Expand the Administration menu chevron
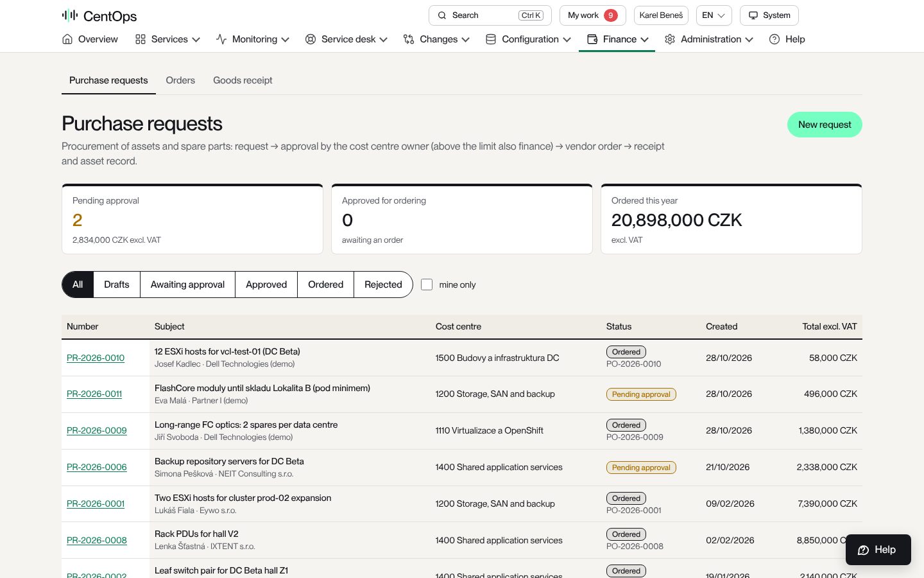This screenshot has height=578, width=924. (749, 40)
